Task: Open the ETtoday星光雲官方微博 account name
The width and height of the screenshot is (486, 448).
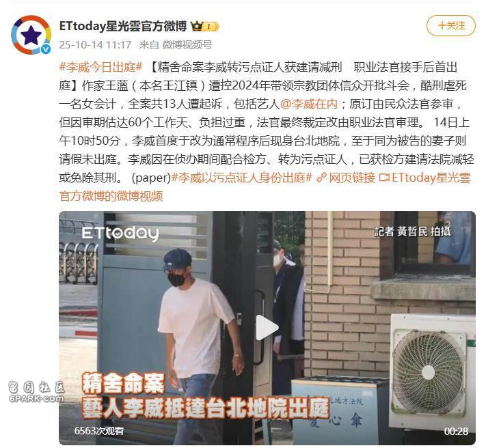Action: (123, 27)
